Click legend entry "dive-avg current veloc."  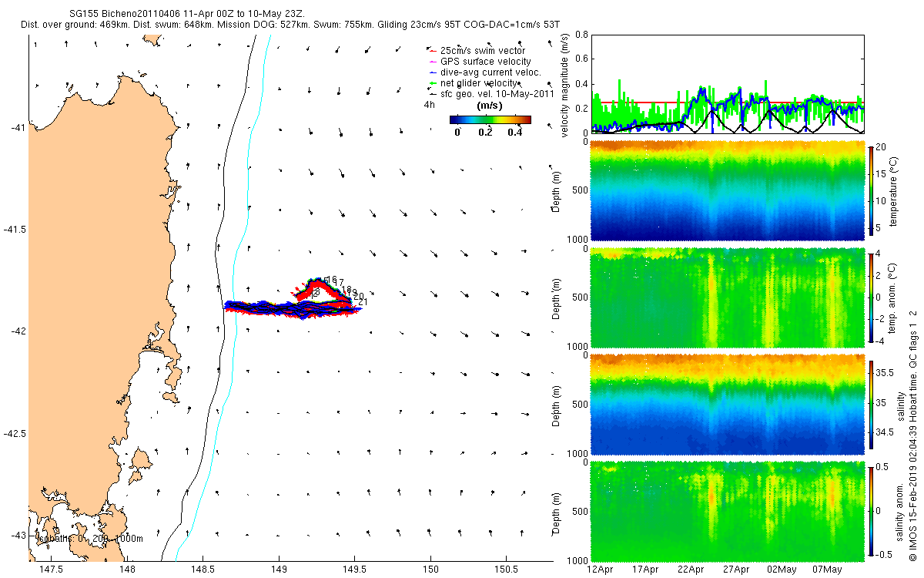coord(490,72)
